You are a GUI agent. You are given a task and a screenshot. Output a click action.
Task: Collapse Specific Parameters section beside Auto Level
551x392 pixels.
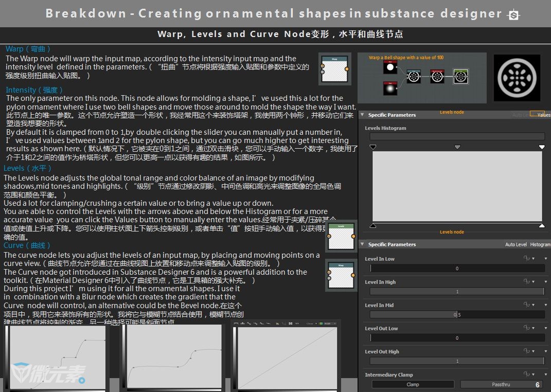click(x=362, y=244)
